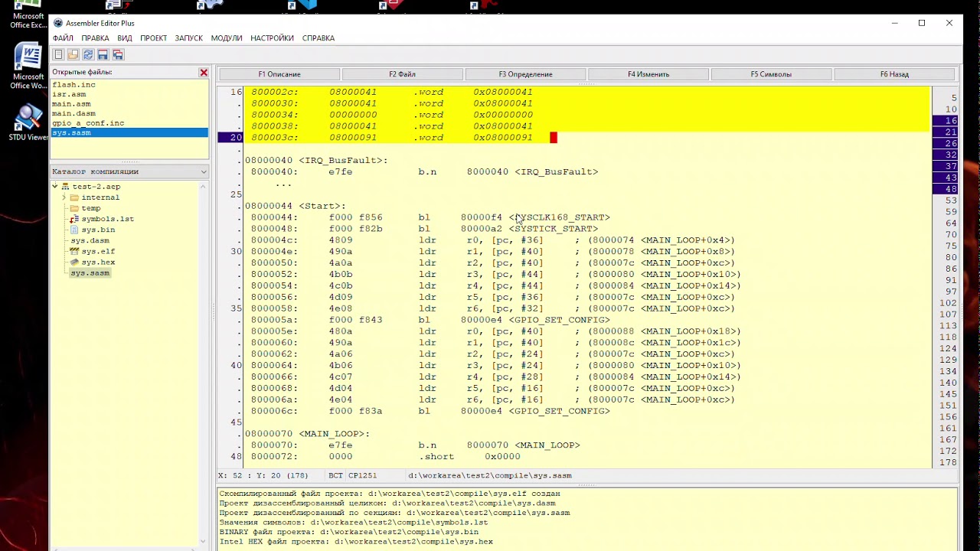The image size is (980, 551).
Task: Save the current file using the floppy icon
Action: (x=103, y=54)
